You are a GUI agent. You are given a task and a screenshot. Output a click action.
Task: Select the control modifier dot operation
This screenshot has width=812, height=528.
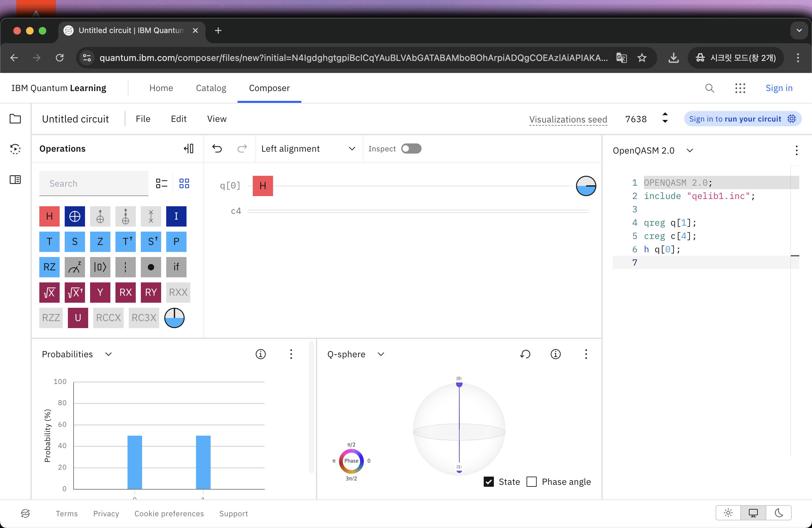coord(151,267)
